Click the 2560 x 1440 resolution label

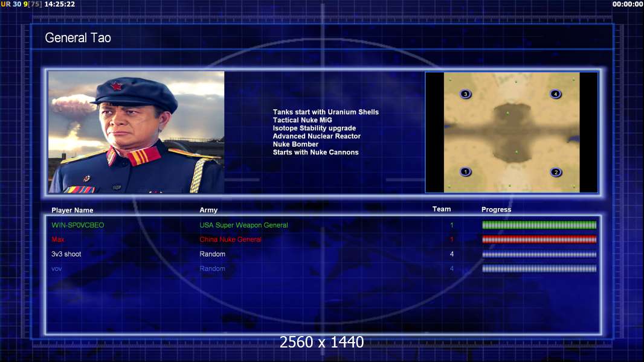[321, 342]
